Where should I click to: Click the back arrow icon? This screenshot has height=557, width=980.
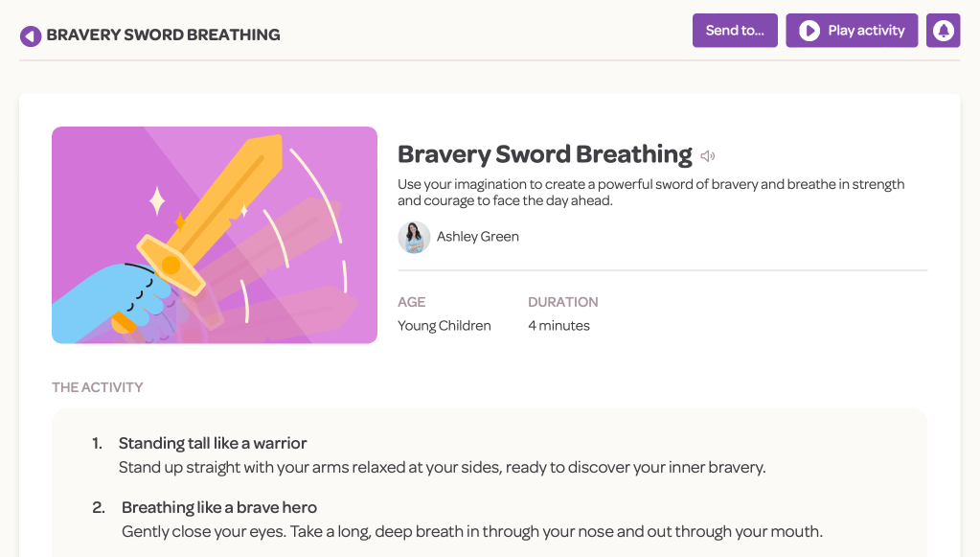(31, 35)
